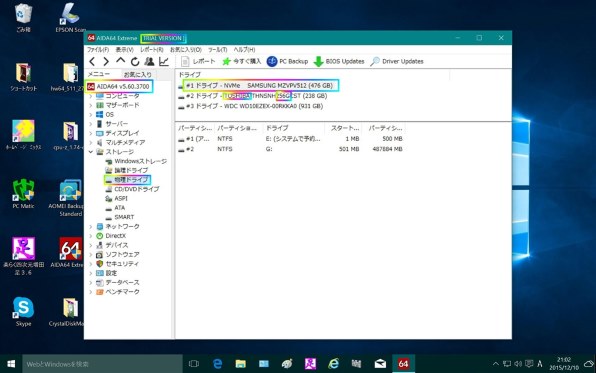This screenshot has width=596, height=373.
Task: Open the Windows Start button
Action: [11, 364]
